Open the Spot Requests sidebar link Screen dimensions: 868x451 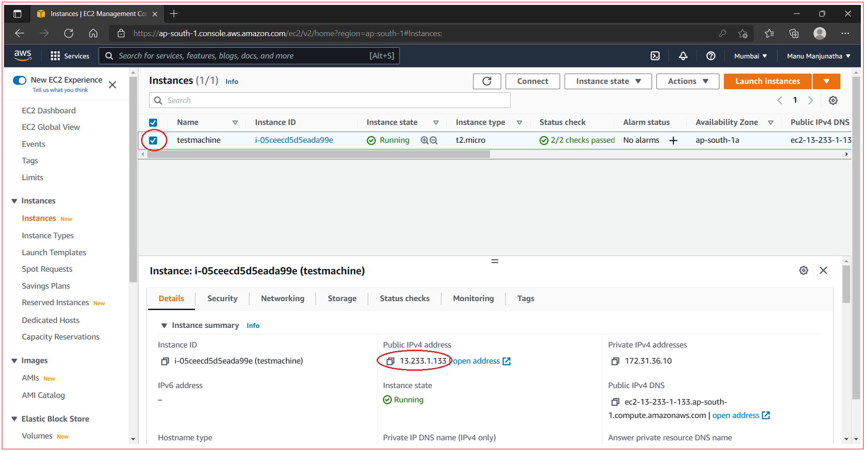point(47,269)
